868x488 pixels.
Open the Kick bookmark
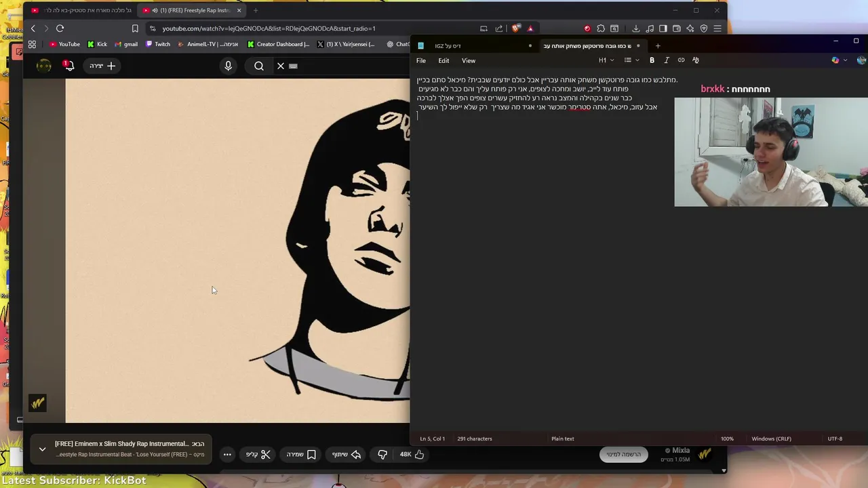click(x=97, y=44)
